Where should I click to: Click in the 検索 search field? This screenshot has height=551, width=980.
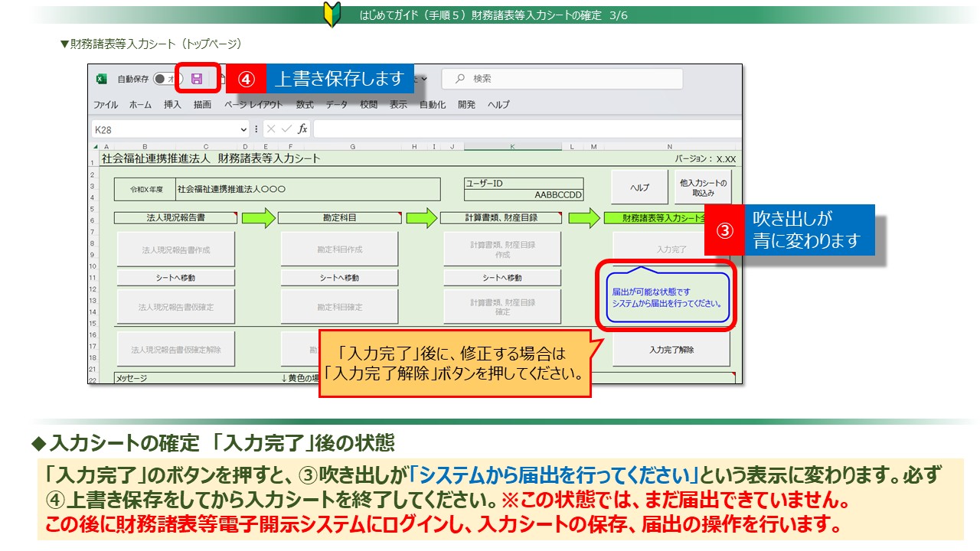pos(574,79)
